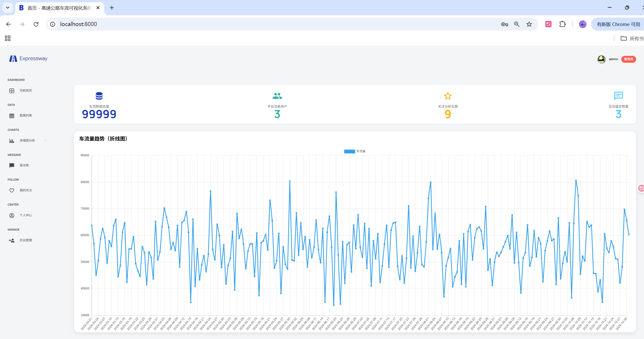This screenshot has width=644, height=339.
Task: Click the 车流数据总量 database icon
Action: (99, 96)
